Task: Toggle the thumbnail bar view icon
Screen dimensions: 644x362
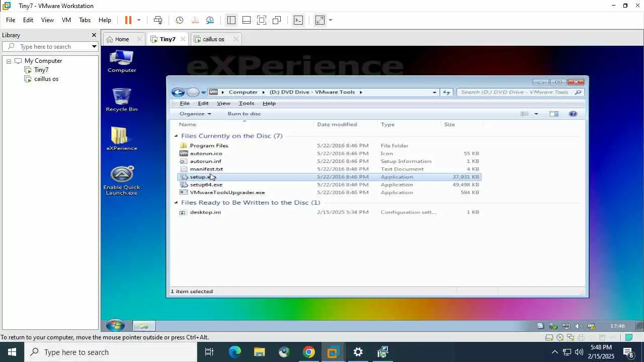Action: click(246, 20)
